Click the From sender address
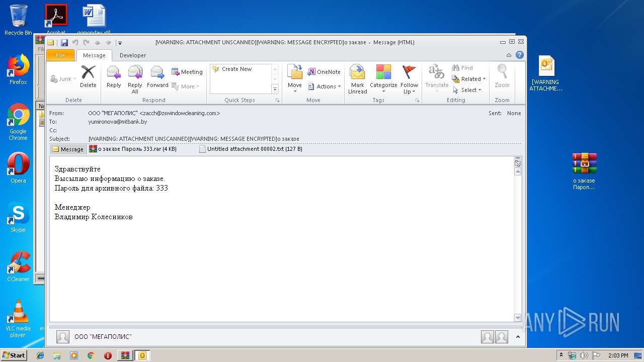644x362 pixels. pos(154,113)
